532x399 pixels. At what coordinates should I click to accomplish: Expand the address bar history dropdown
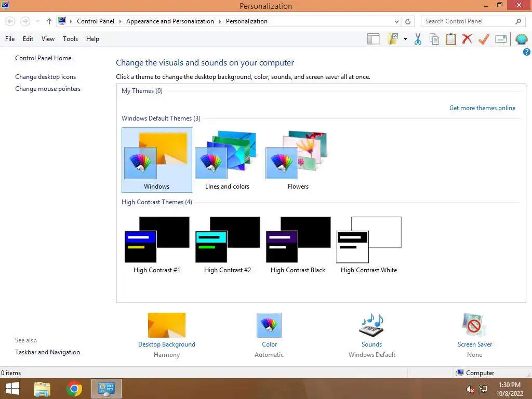pos(396,21)
